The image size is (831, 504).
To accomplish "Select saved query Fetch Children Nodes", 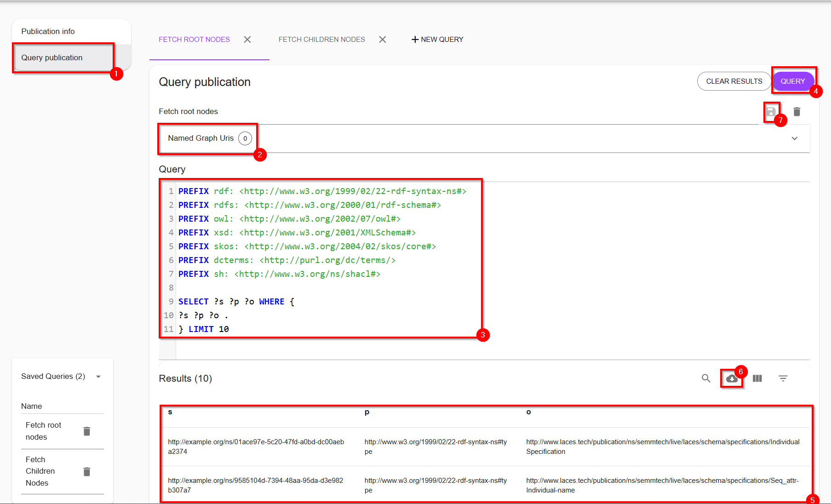I will tap(40, 471).
